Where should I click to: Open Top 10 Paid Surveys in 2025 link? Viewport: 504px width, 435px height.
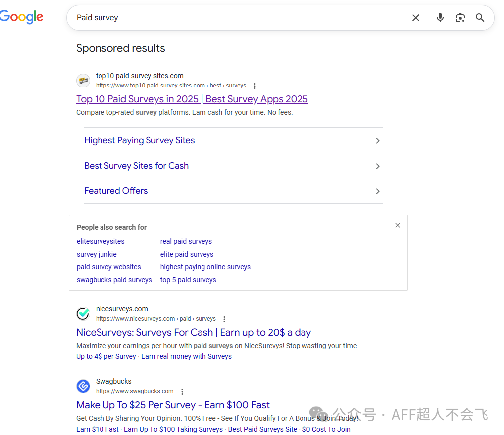[x=192, y=99]
